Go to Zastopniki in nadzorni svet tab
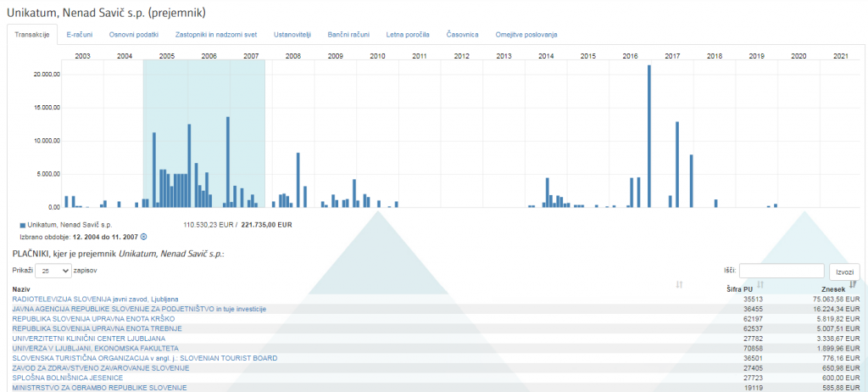The width and height of the screenshot is (868, 392). click(215, 35)
